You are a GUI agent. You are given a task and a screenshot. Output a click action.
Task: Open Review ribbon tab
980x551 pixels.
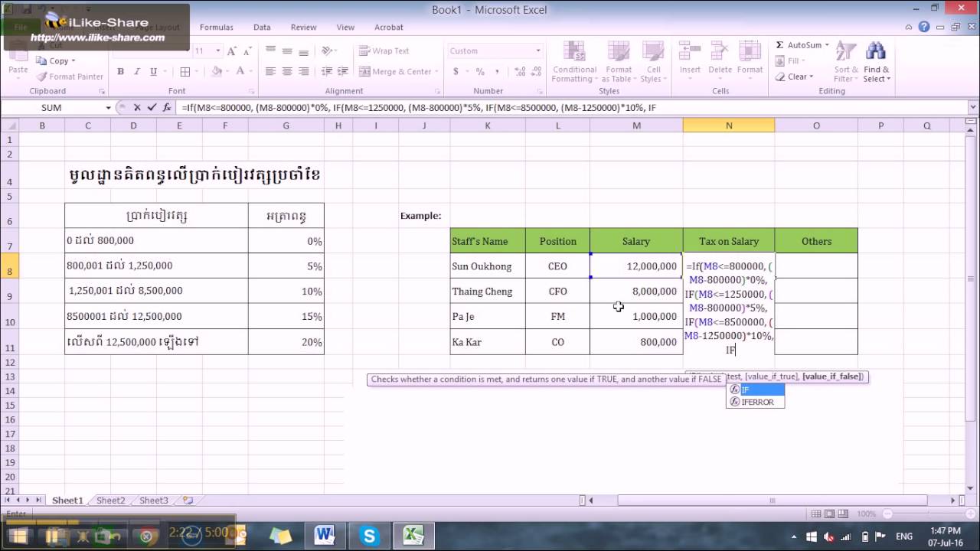click(x=303, y=27)
